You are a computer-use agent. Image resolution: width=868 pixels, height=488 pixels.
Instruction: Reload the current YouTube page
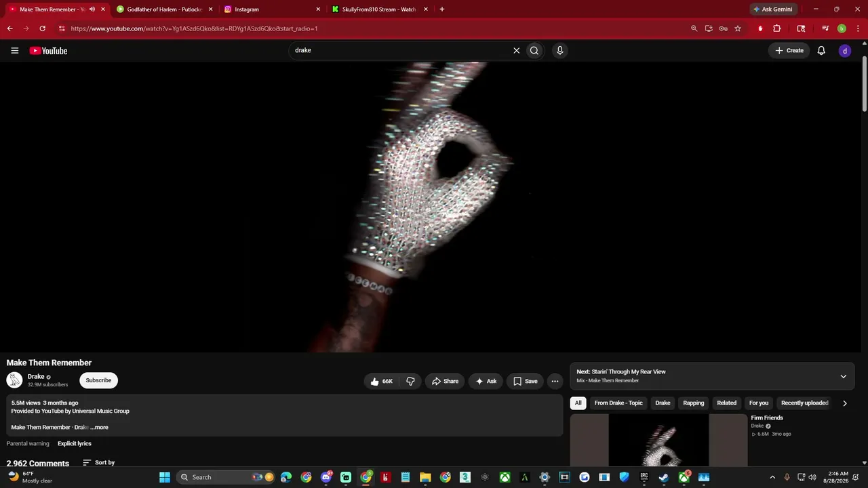click(x=42, y=28)
